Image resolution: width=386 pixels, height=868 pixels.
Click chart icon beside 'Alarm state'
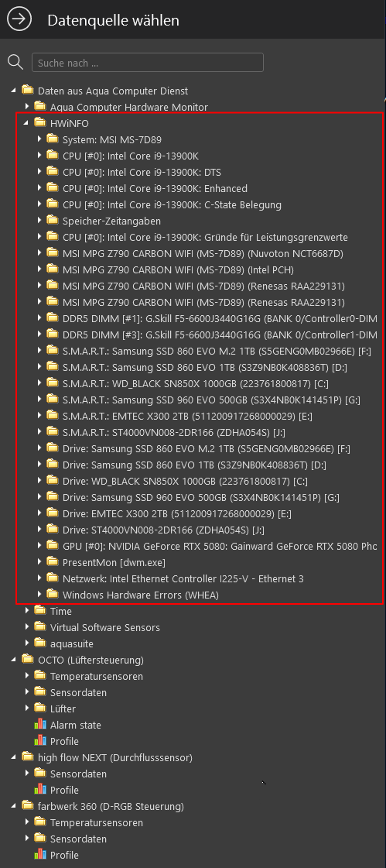coord(39,725)
